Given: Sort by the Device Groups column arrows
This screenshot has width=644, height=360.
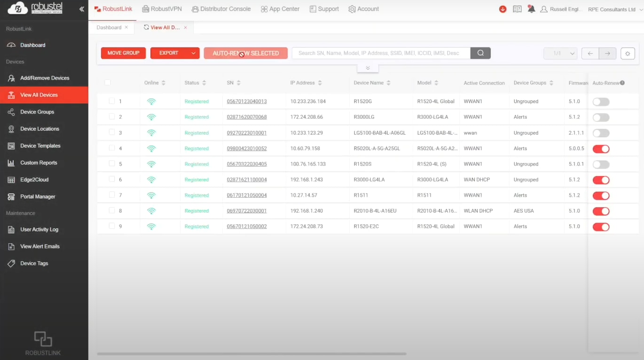Looking at the screenshot, I should click(551, 83).
